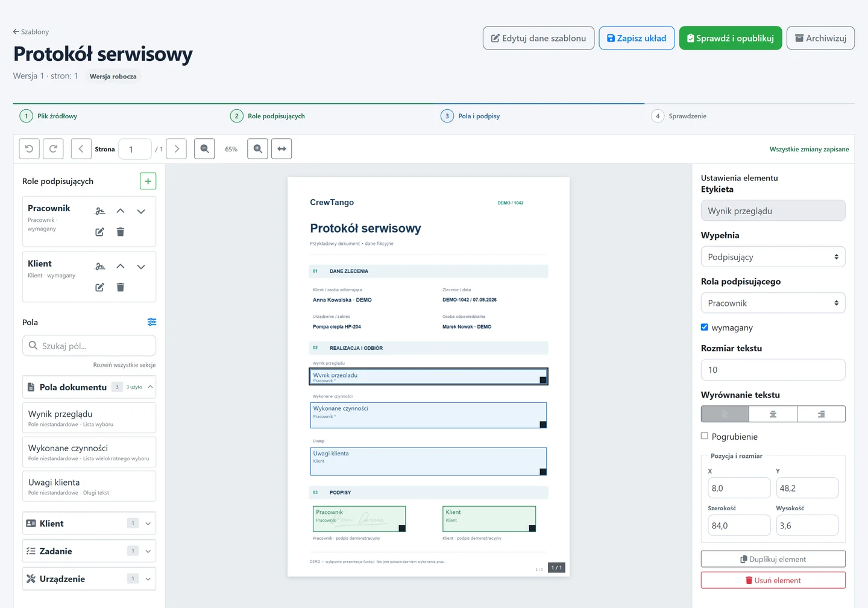Click the undo icon in toolbar

(x=30, y=149)
